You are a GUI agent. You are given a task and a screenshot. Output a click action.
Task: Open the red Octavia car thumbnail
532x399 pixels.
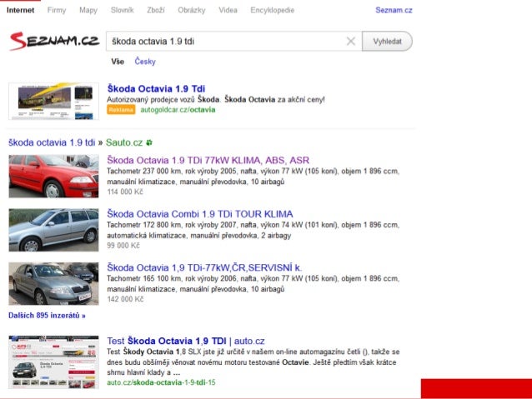(53, 177)
